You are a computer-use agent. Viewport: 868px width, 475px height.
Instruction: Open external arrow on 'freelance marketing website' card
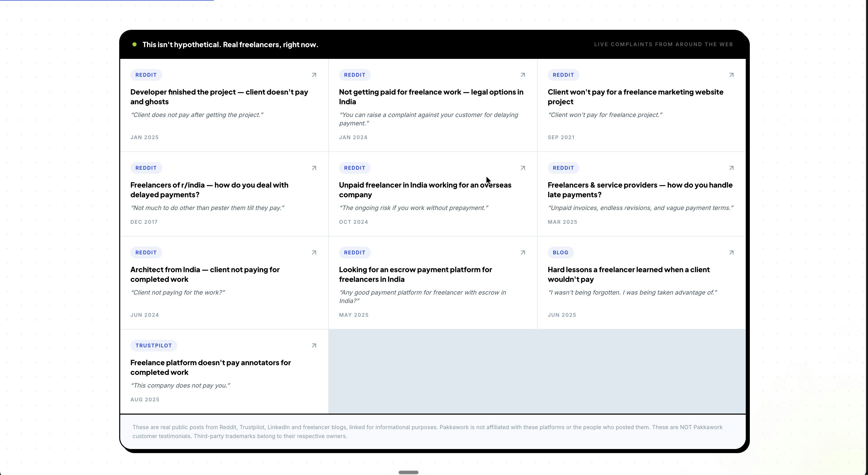[x=731, y=75]
